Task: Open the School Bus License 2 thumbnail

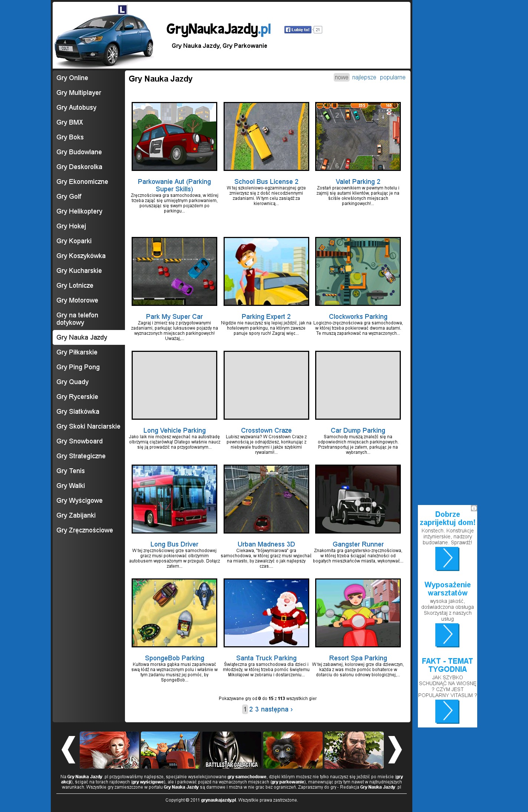Action: click(266, 136)
